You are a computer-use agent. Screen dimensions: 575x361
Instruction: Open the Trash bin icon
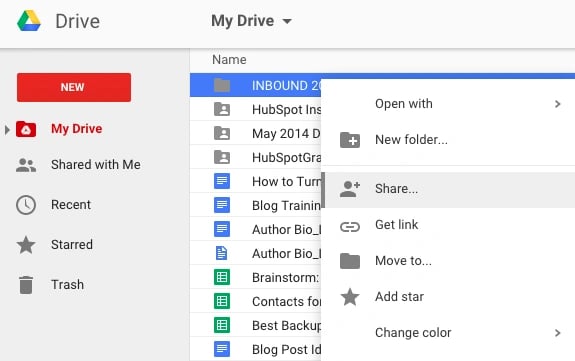[x=26, y=285]
